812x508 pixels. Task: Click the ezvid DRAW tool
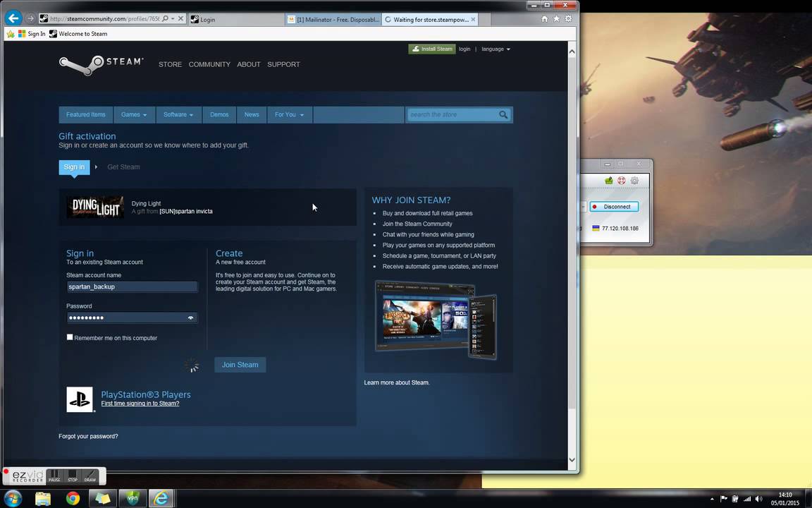pyautogui.click(x=90, y=476)
